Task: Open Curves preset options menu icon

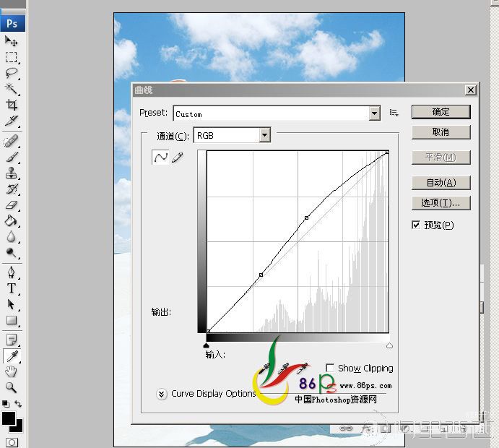Action: pos(394,113)
